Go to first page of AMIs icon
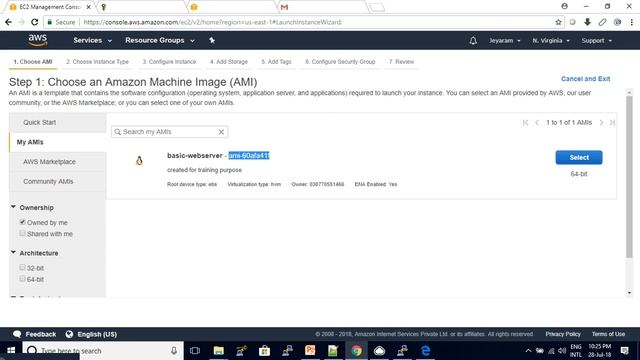Viewport: 640px width, 360px height. pyautogui.click(x=525, y=122)
